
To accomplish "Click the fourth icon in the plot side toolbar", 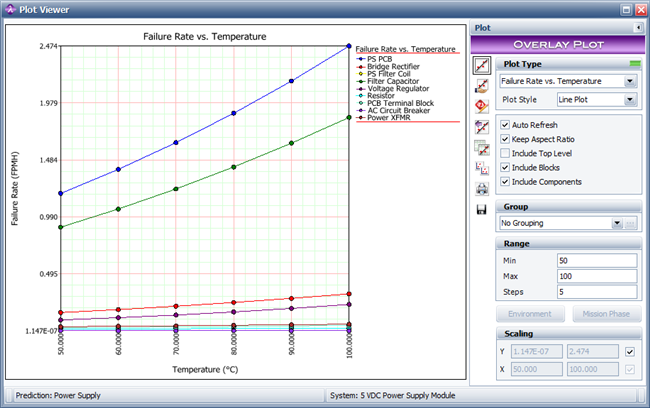I will click(x=482, y=127).
